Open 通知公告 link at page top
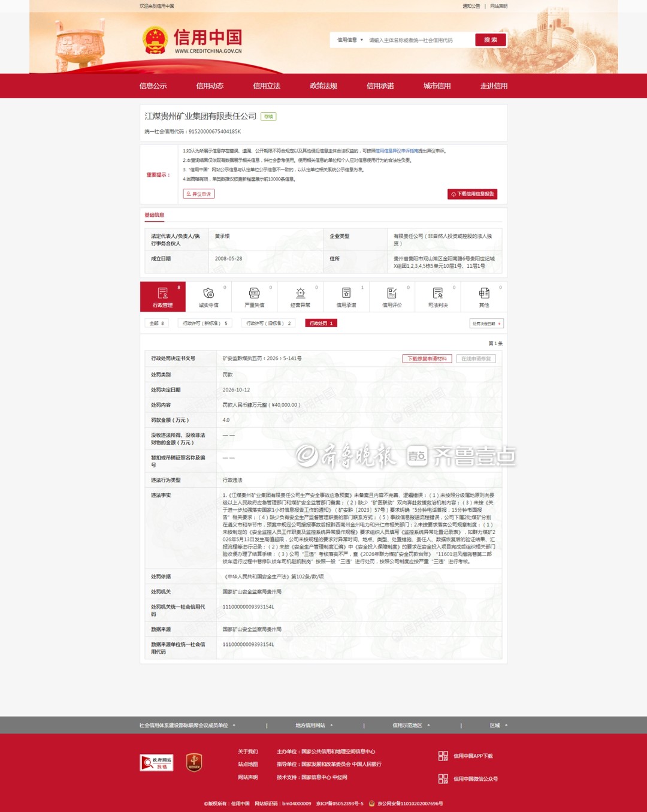Screen dimensions: 647x812 point(471,6)
